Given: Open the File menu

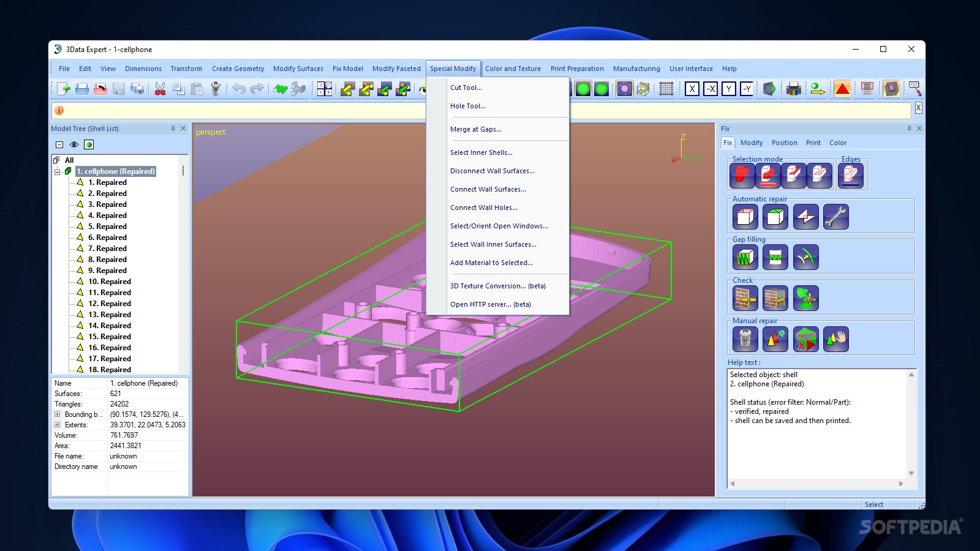Looking at the screenshot, I should (64, 69).
